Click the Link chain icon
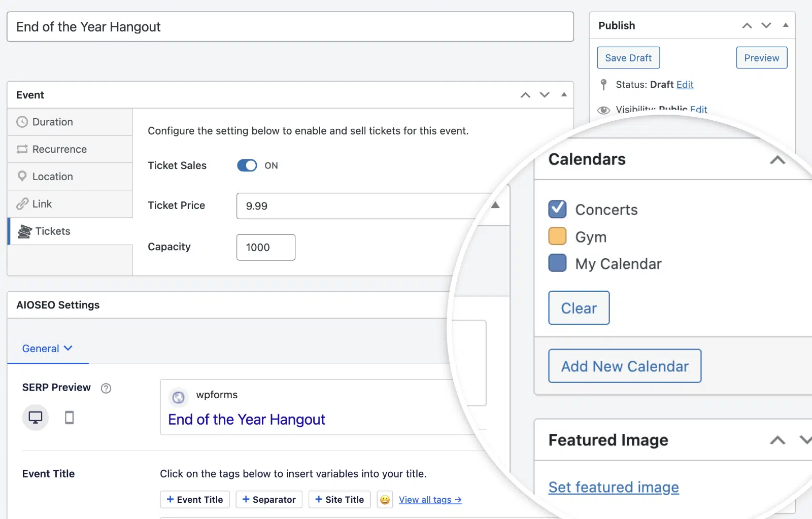This screenshot has width=812, height=519. (x=22, y=204)
